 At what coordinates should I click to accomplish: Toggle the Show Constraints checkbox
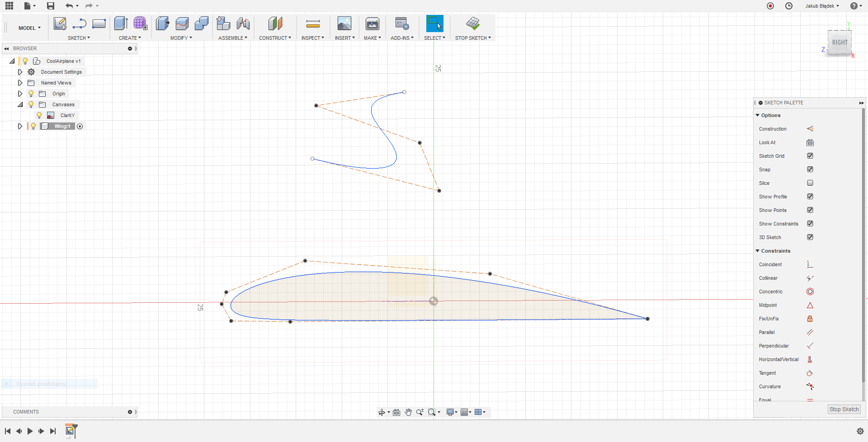[810, 224]
